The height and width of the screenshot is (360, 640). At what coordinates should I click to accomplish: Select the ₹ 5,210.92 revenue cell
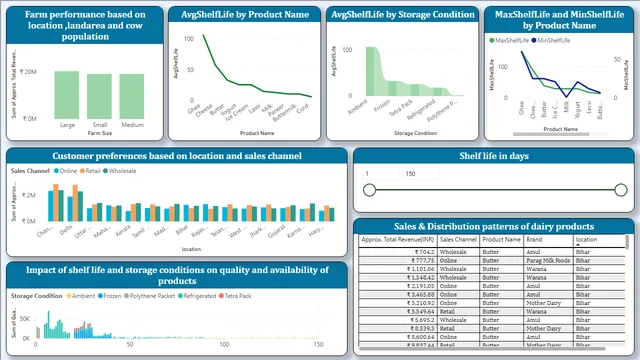(x=398, y=303)
